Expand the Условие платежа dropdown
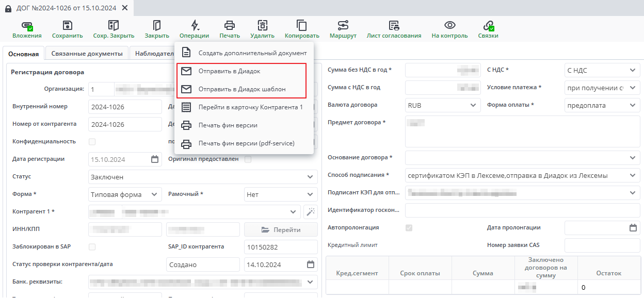Image resolution: width=644 pixels, height=298 pixels. click(633, 88)
